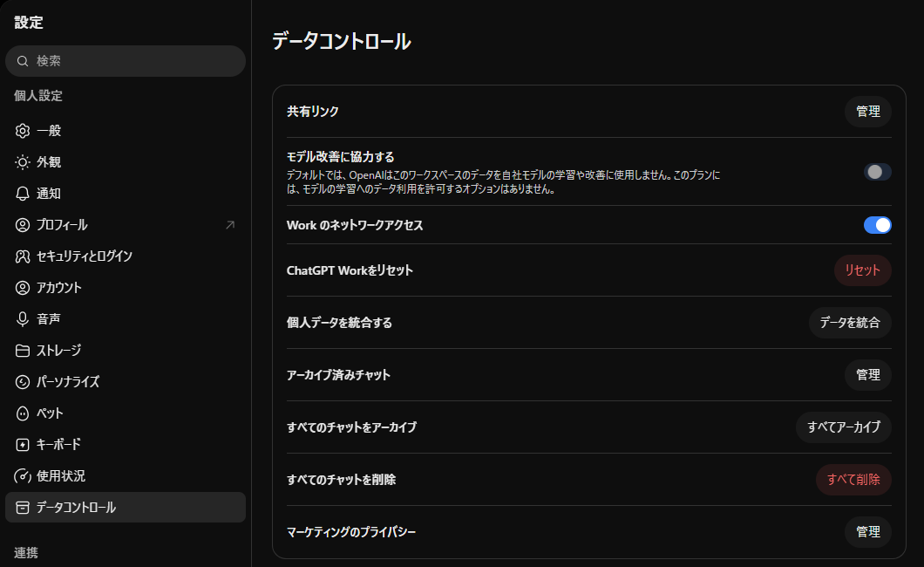
Task: Click the 設定 title text
Action: [x=29, y=23]
